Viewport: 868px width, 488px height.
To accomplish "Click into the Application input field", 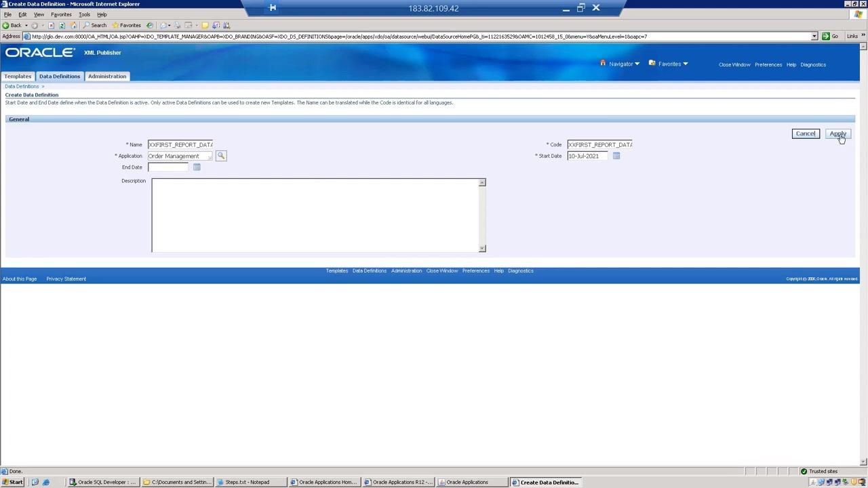I will click(x=180, y=156).
